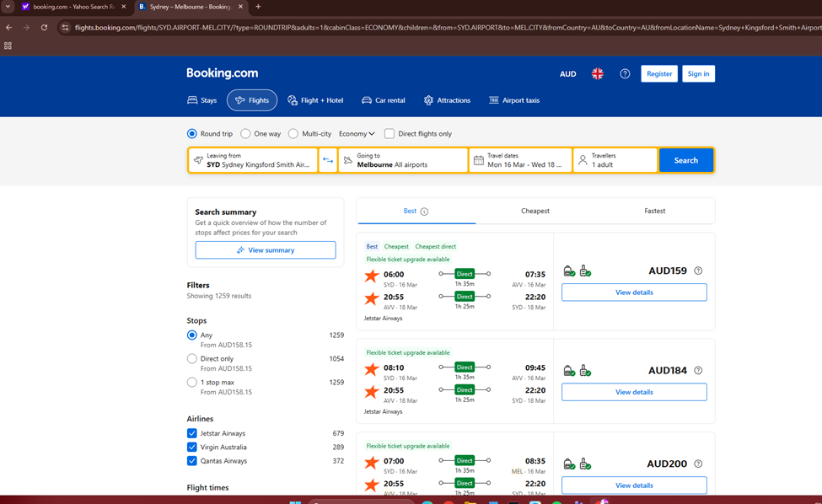The height and width of the screenshot is (504, 822).
Task: Click cabin bag icon on AUD200 flight
Action: [569, 464]
